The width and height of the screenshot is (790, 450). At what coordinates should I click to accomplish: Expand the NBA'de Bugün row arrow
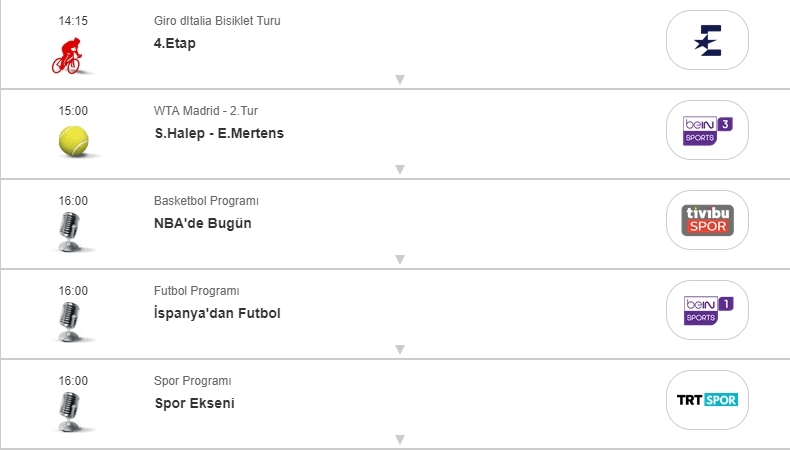[399, 259]
